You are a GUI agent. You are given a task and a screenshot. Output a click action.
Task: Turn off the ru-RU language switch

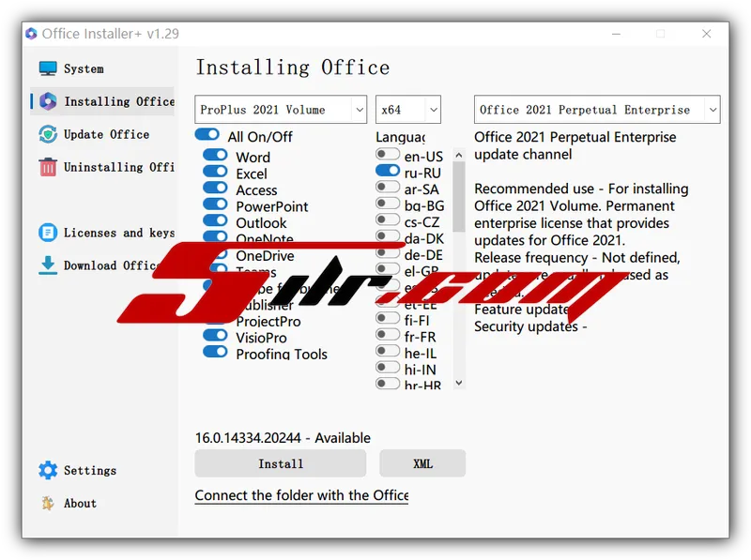click(x=388, y=171)
